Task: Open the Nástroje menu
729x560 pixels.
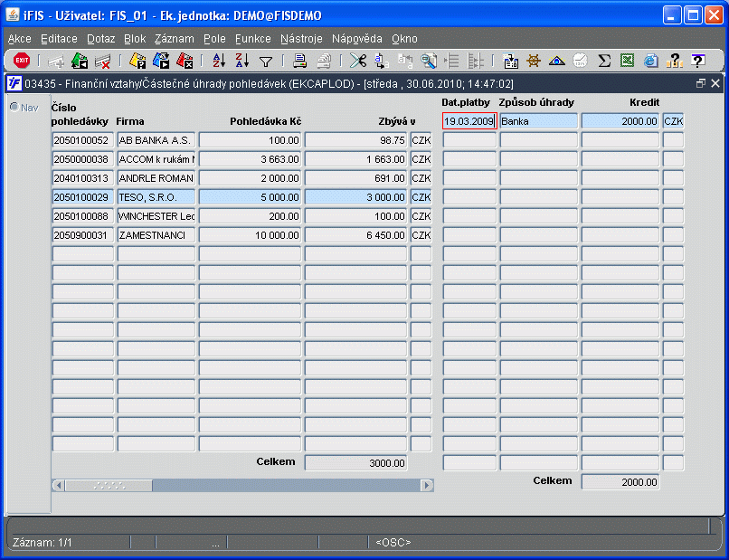Action: [x=301, y=39]
